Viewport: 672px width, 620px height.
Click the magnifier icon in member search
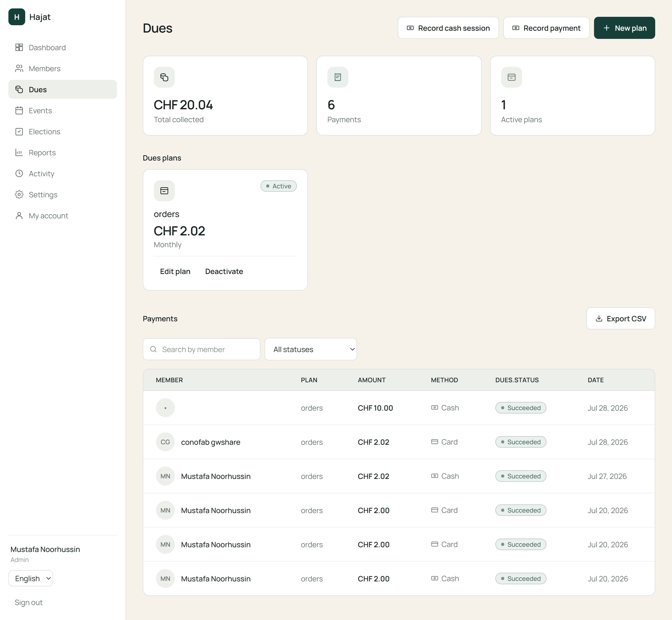tap(154, 349)
